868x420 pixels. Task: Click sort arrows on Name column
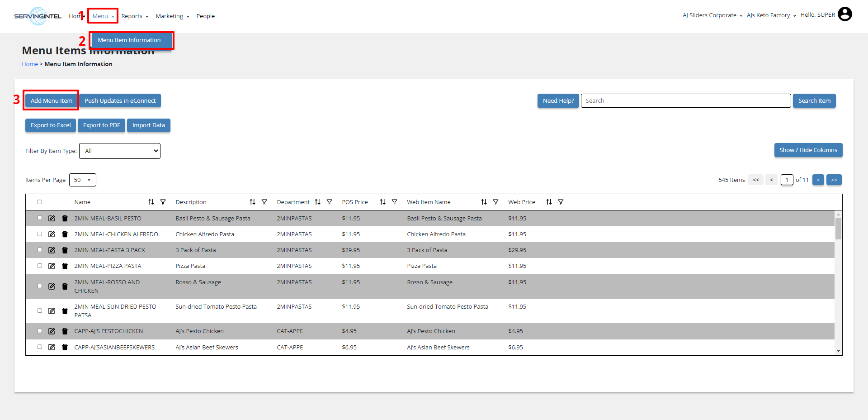[151, 202]
